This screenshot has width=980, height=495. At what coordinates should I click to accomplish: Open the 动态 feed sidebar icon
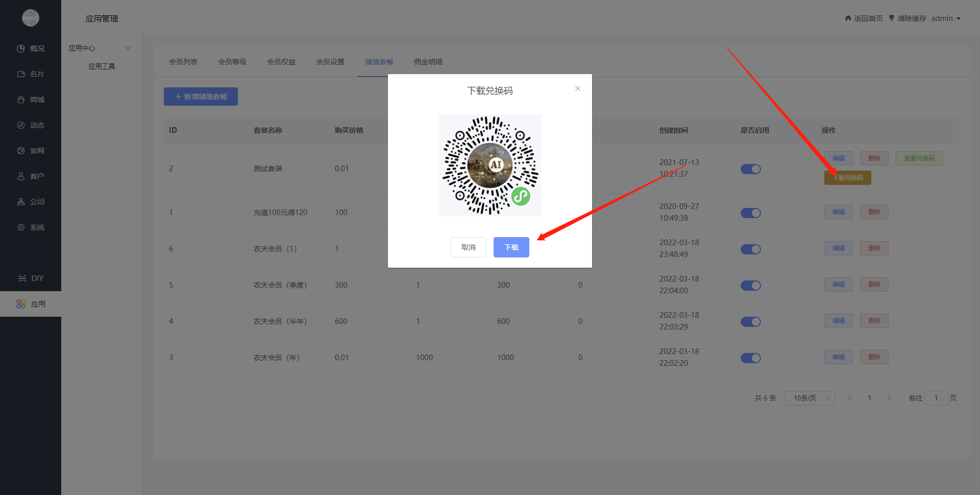click(21, 125)
